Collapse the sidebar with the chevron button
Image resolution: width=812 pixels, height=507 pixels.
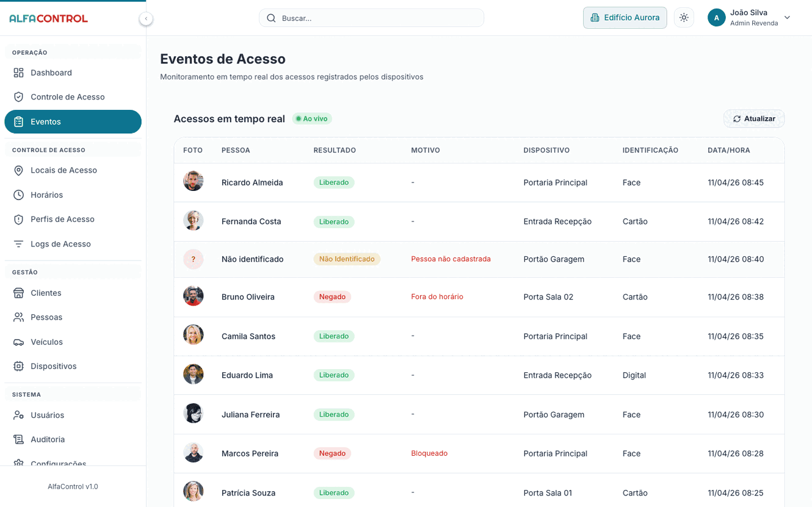coord(146,19)
